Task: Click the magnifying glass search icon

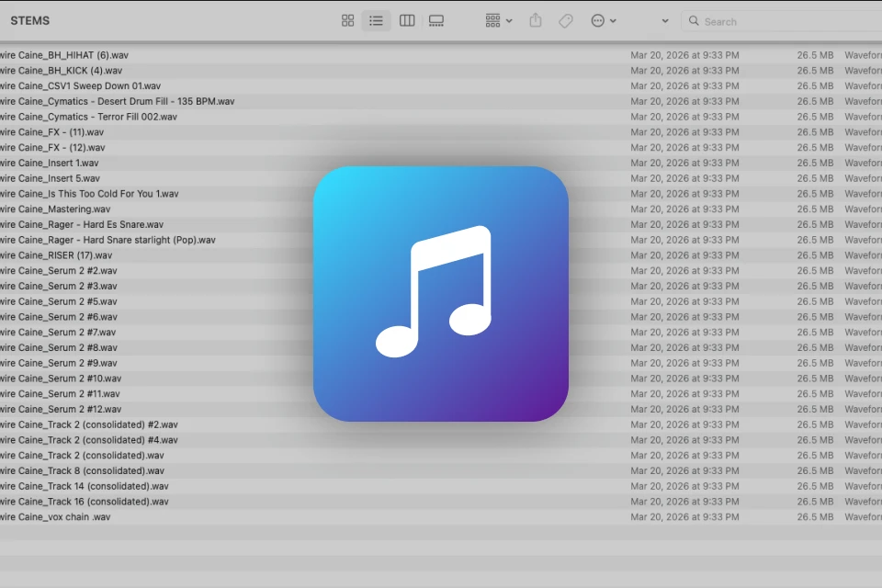Action: [694, 21]
